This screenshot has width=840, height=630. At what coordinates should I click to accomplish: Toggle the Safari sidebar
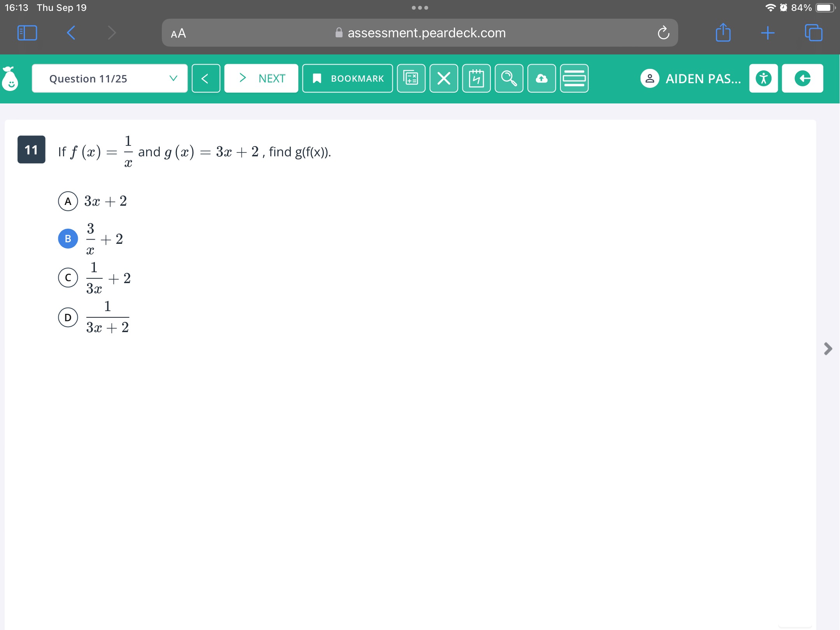(27, 33)
